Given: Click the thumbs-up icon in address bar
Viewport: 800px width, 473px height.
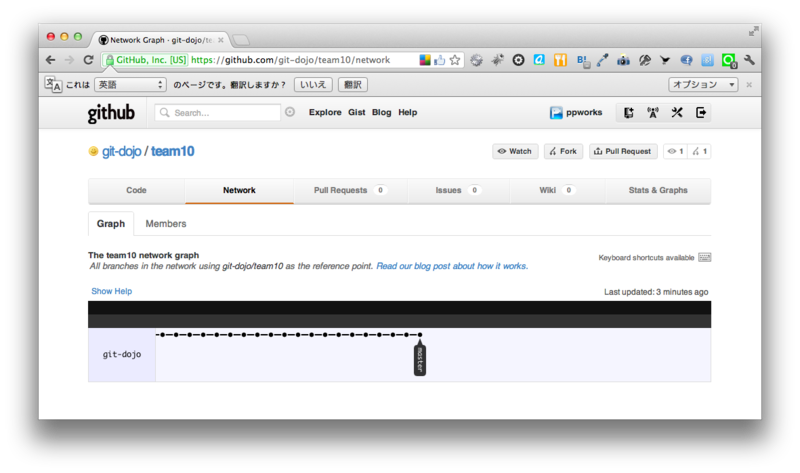Looking at the screenshot, I should [439, 60].
